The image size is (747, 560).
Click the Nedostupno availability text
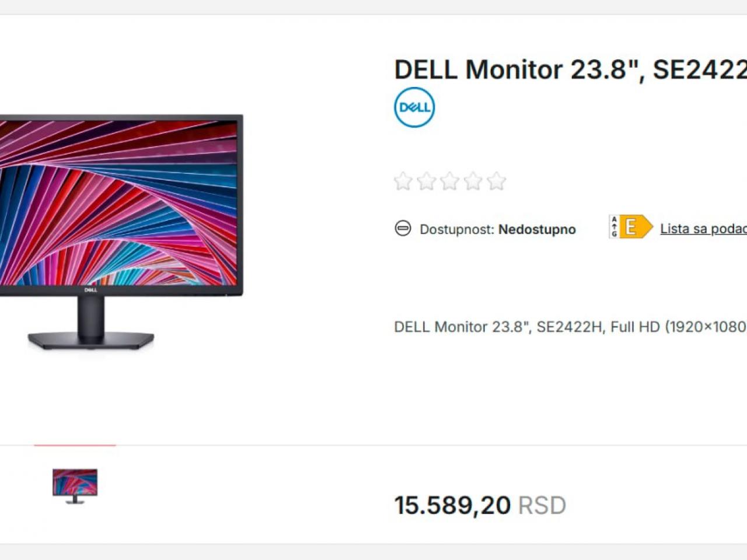point(537,229)
